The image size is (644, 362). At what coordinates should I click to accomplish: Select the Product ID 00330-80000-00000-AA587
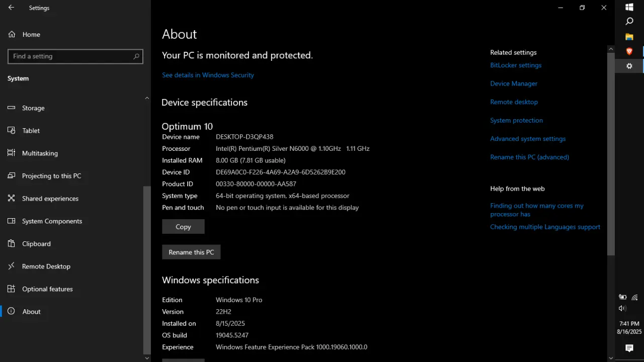tap(256, 184)
